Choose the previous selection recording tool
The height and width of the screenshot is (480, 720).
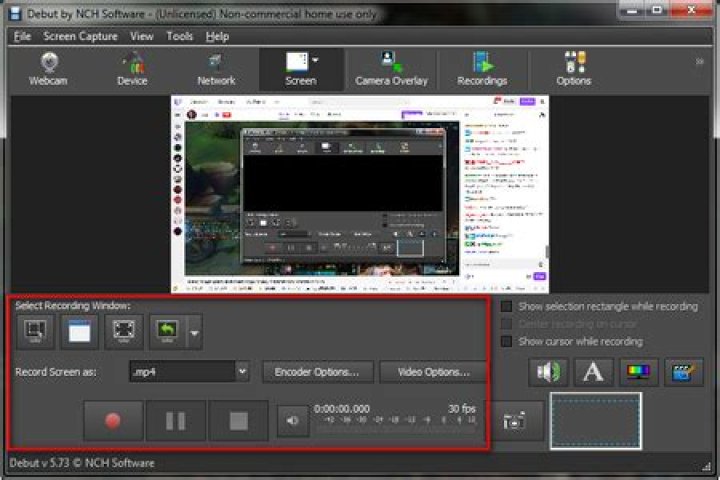point(168,332)
